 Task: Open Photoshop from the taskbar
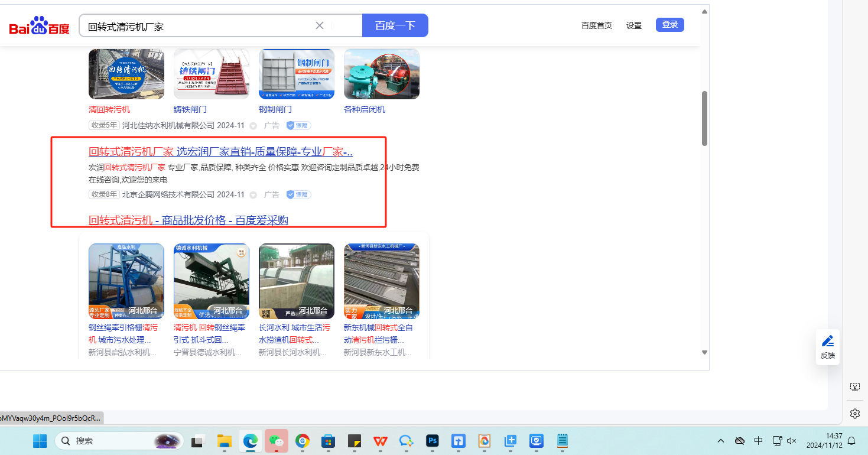(x=433, y=441)
